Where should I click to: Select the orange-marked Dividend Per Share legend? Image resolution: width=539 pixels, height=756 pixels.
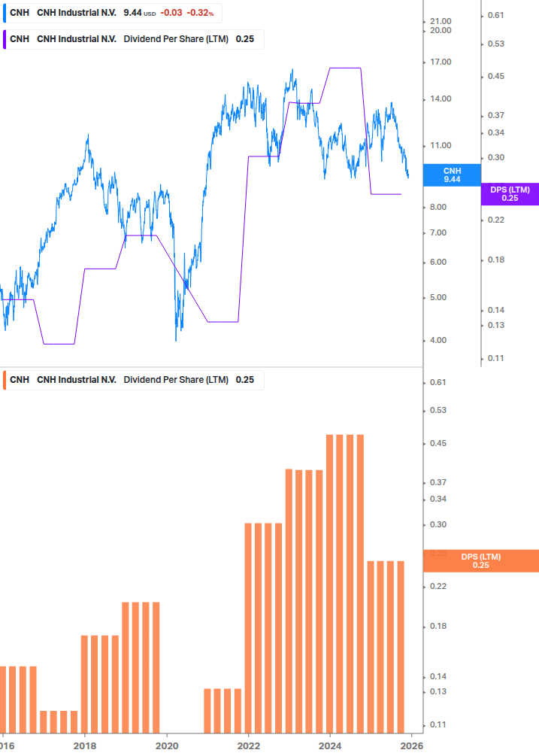[x=133, y=380]
